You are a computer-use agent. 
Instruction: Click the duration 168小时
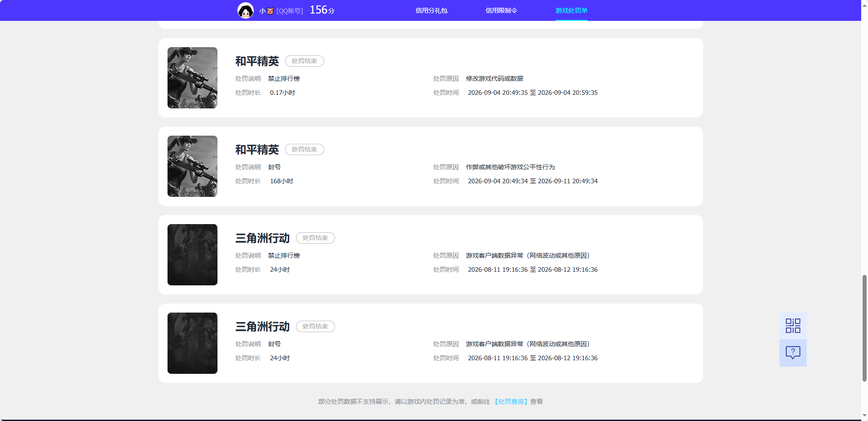[281, 181]
